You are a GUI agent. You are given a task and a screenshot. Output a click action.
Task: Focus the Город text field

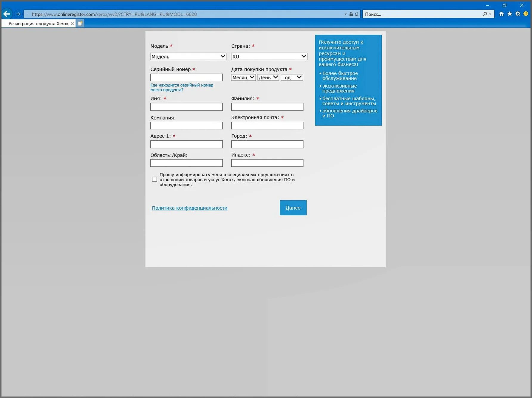267,144
